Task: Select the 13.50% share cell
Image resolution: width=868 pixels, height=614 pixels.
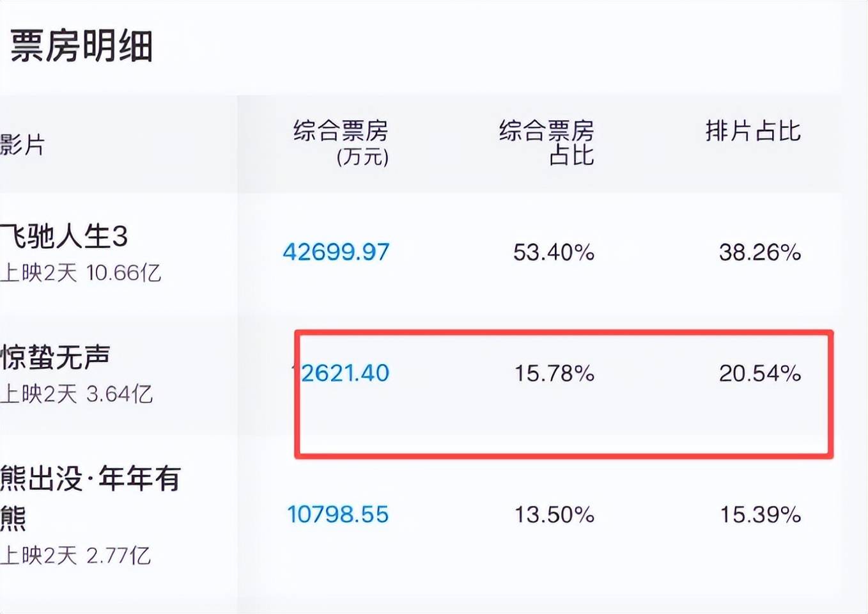Action: click(554, 514)
